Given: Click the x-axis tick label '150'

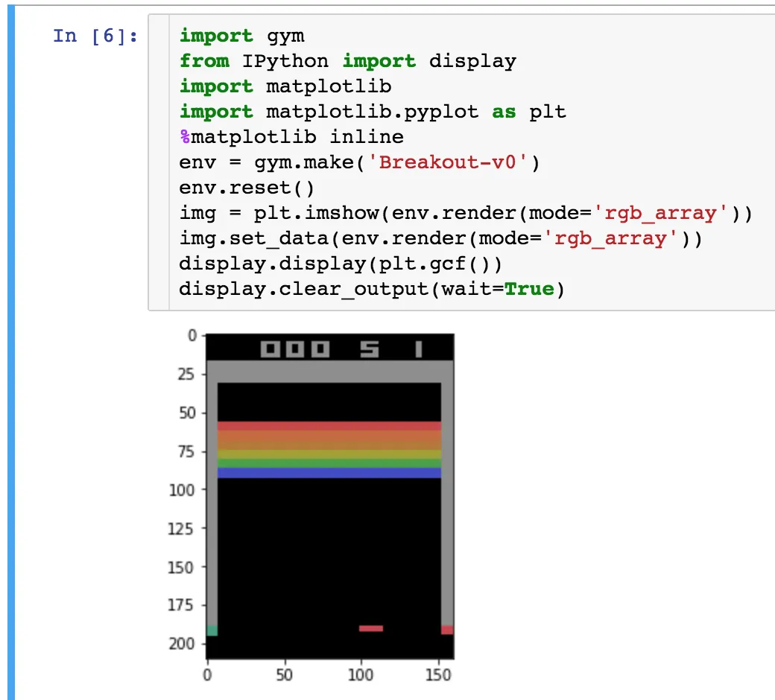Looking at the screenshot, I should (438, 675).
